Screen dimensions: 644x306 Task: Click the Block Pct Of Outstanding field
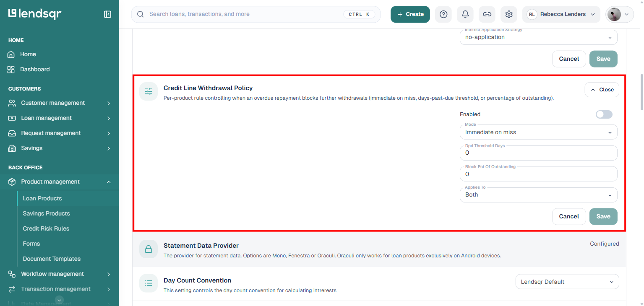pos(539,174)
